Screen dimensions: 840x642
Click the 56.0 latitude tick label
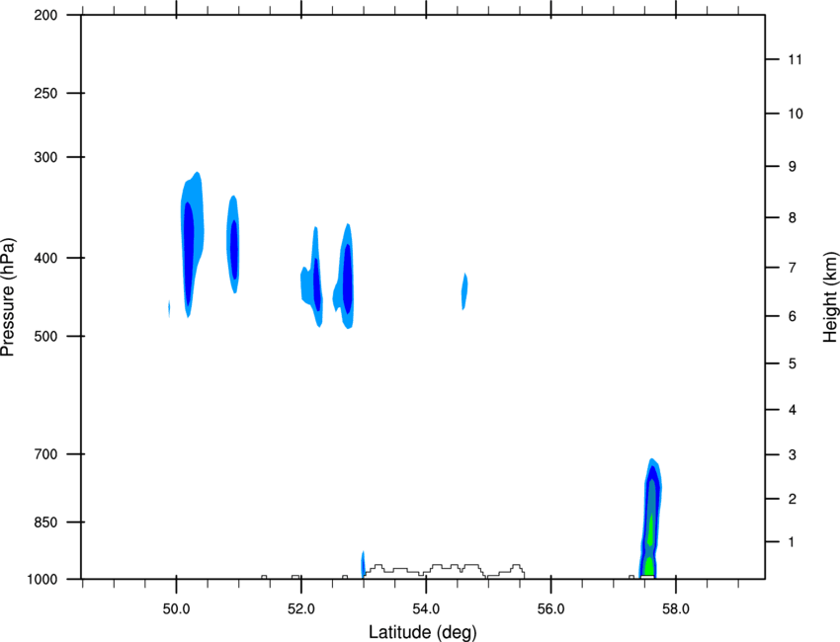pos(550,609)
